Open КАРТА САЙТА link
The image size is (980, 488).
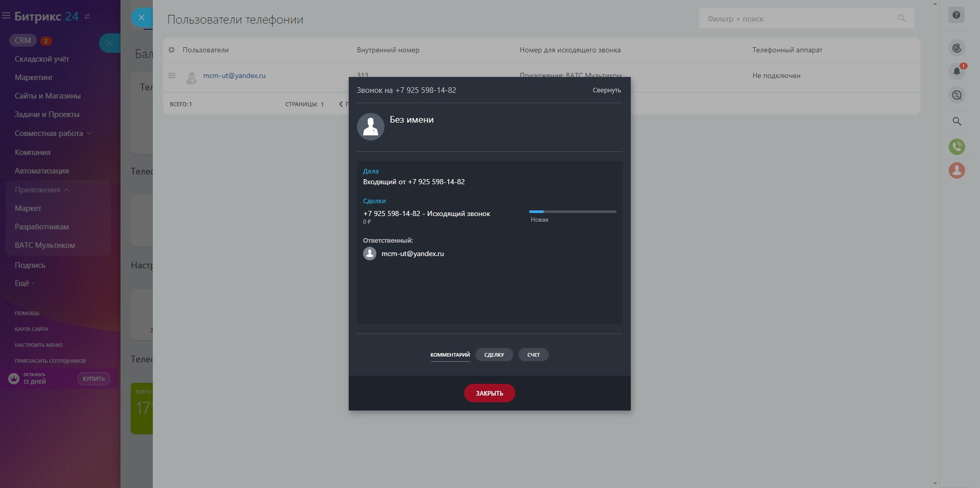click(x=31, y=329)
